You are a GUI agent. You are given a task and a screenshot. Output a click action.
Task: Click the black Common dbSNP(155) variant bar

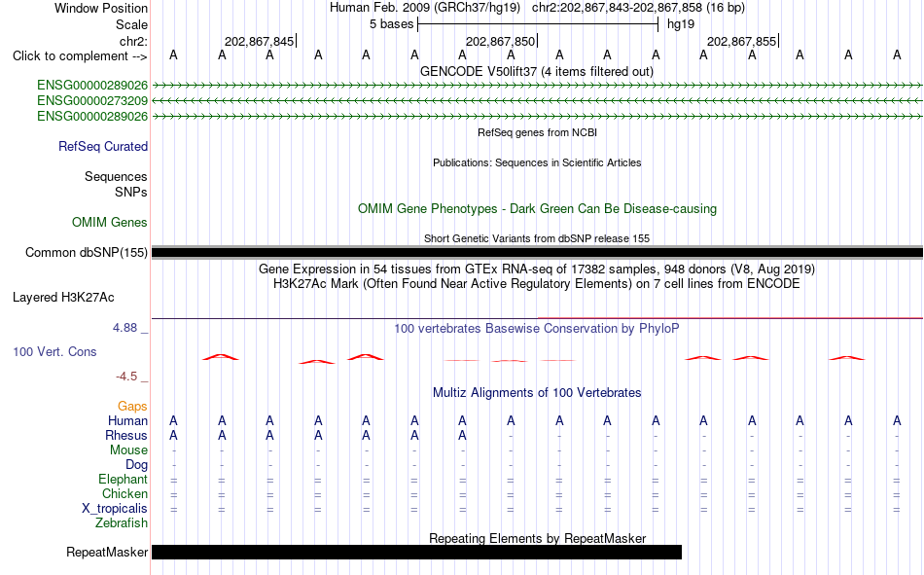[x=537, y=252]
